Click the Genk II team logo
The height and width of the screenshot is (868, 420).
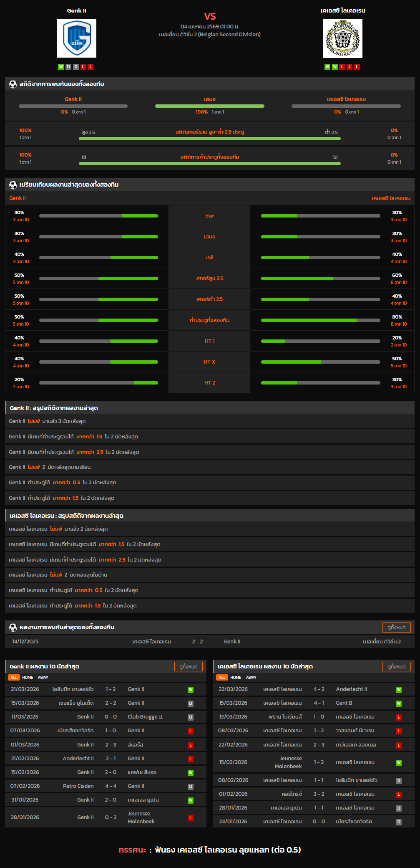pyautogui.click(x=77, y=38)
